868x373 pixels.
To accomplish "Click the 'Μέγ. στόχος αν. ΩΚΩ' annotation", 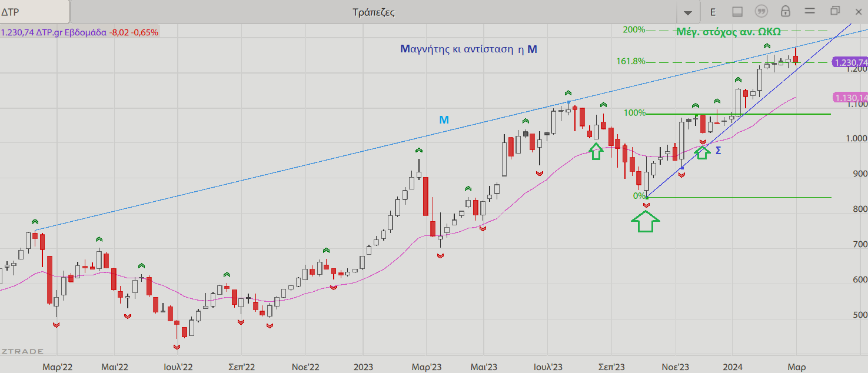I will (728, 32).
